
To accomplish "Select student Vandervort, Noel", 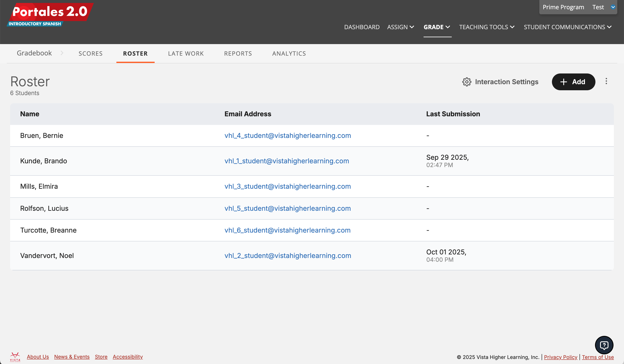I will [47, 256].
